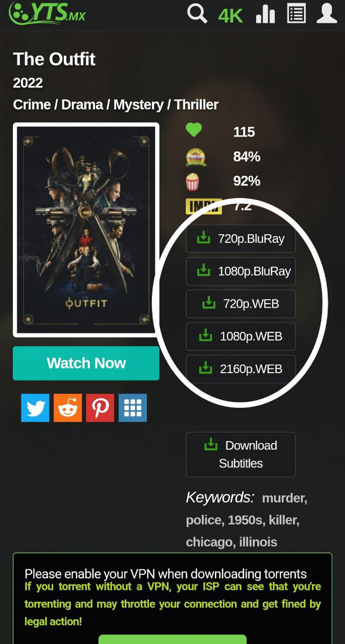Open the IMDb rating link

(x=203, y=206)
